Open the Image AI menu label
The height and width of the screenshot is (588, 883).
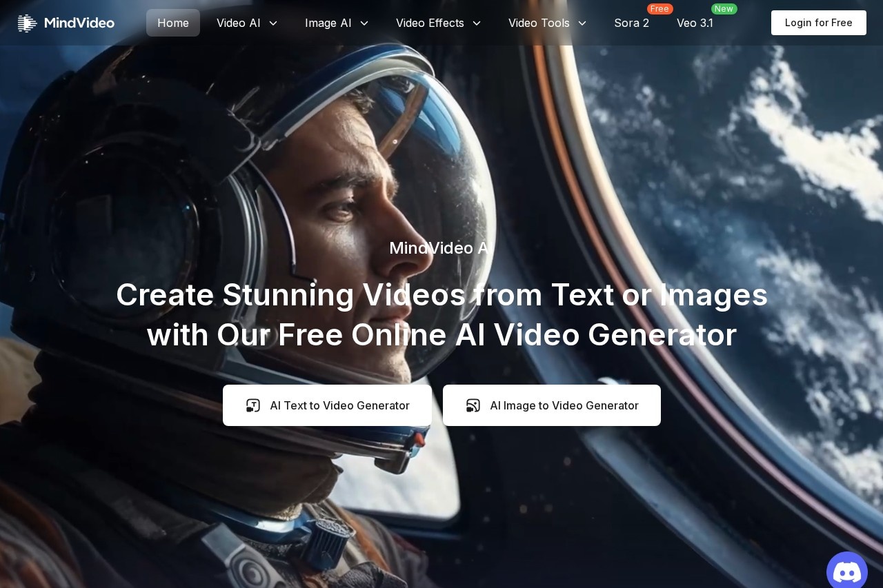[328, 23]
